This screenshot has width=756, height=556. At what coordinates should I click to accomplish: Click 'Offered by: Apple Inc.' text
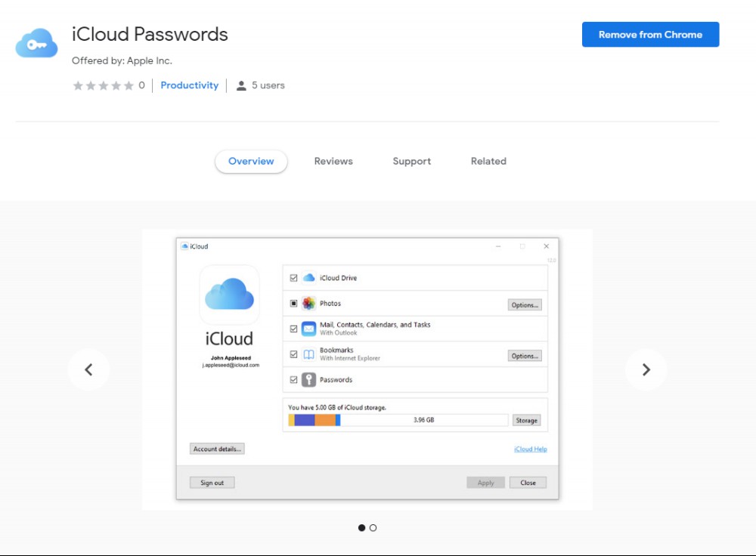pyautogui.click(x=122, y=60)
